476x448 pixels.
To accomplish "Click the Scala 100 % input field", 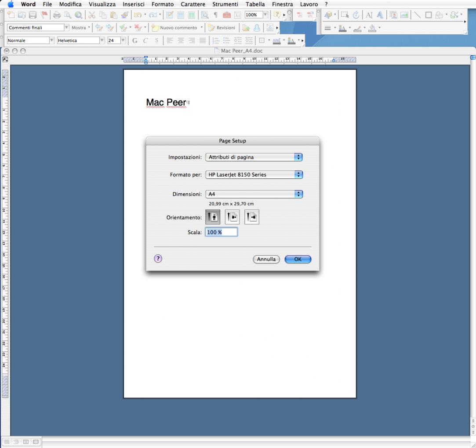I will (x=222, y=232).
